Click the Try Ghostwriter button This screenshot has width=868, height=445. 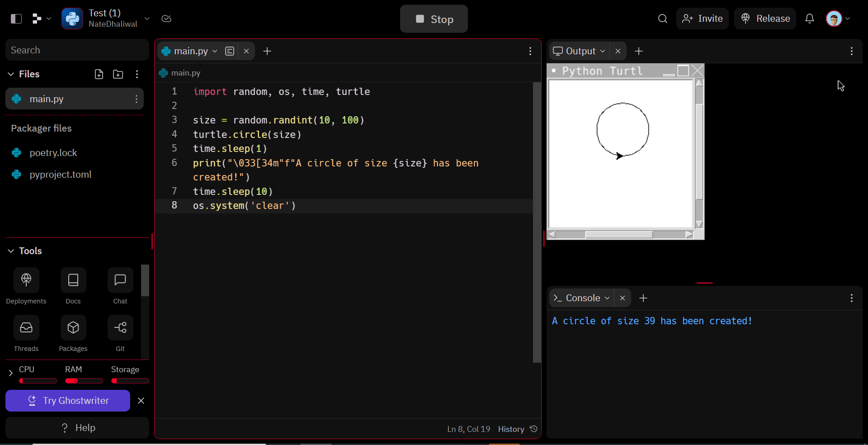(68, 401)
